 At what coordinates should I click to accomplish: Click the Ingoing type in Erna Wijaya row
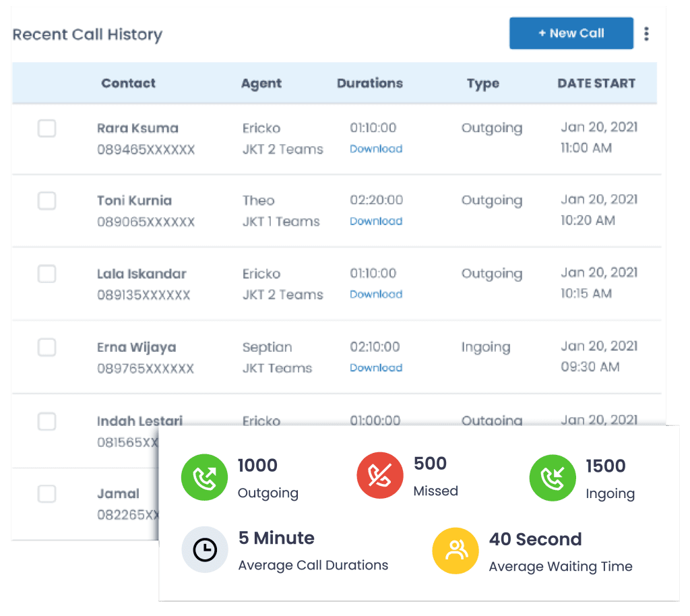486,348
